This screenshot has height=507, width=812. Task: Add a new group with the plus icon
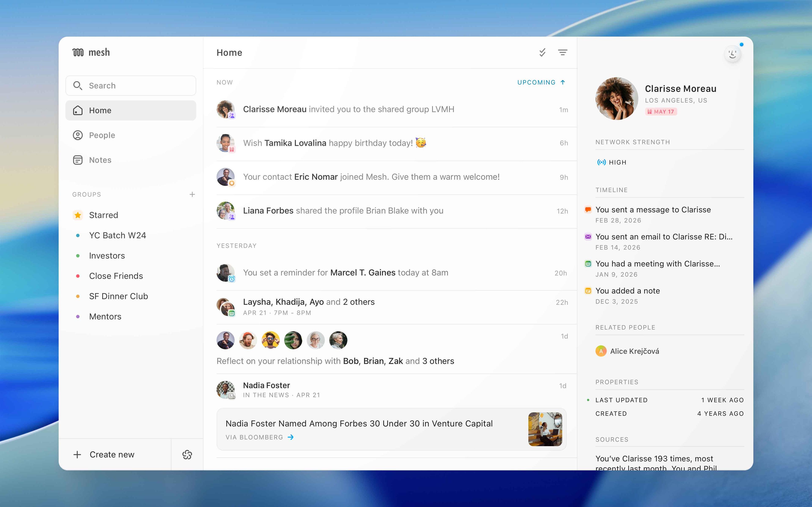(192, 194)
